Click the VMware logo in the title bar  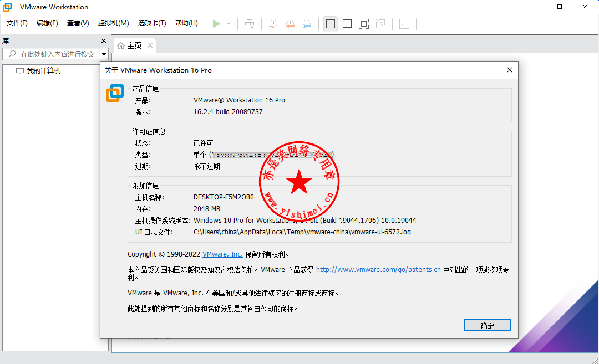coord(7,7)
